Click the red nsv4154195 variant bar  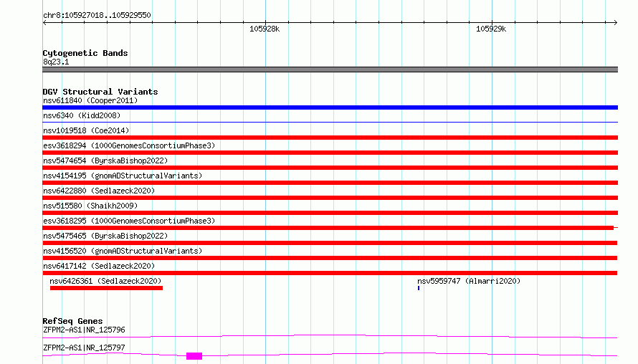330,183
